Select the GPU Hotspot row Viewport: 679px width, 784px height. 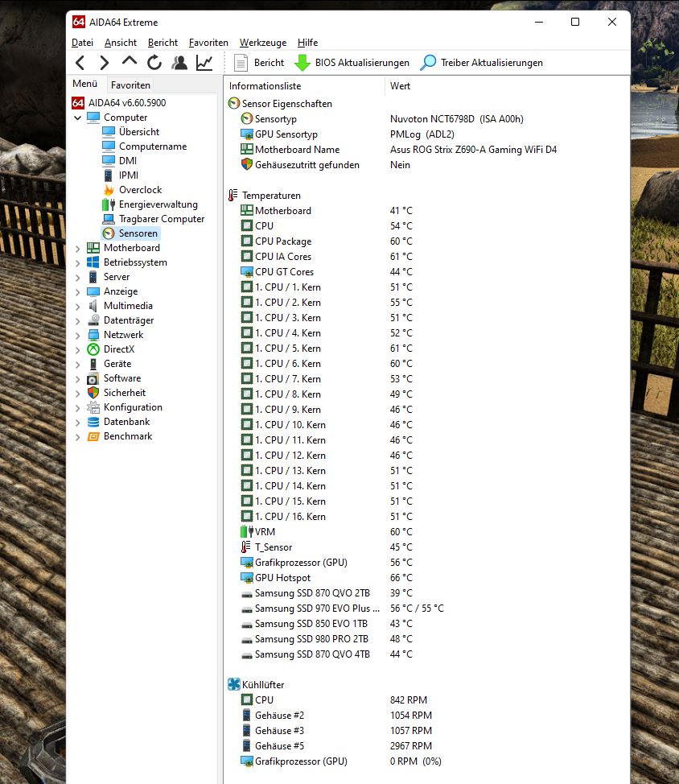pos(427,577)
